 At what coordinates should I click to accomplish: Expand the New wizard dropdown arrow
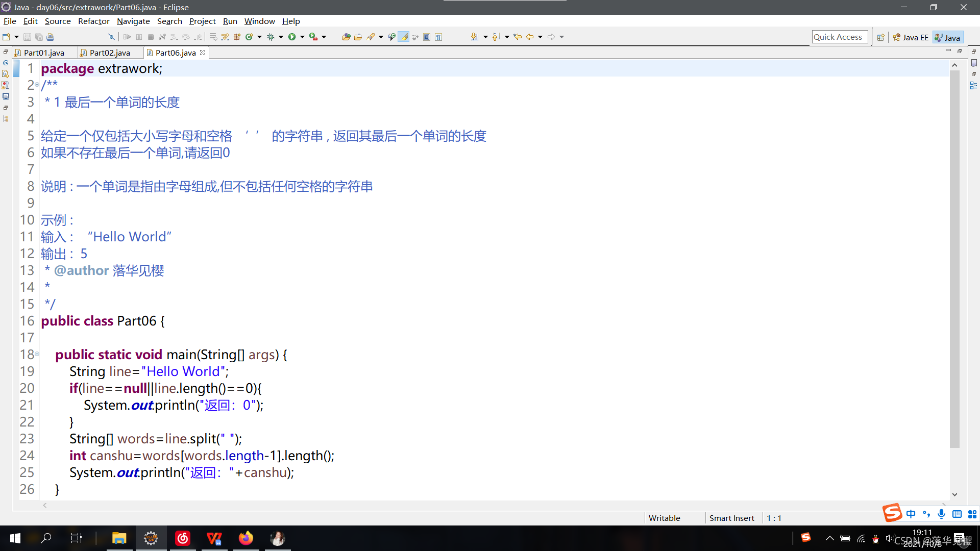(x=16, y=37)
